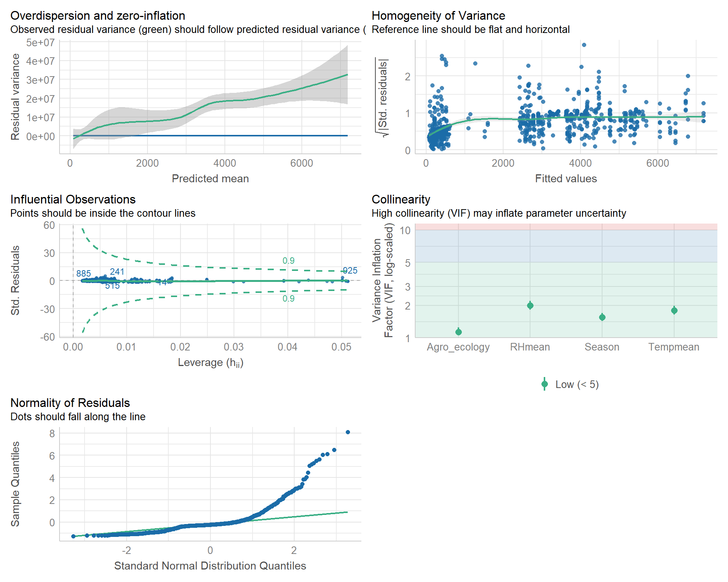Click the Season VIF marker
The image size is (728, 582).
[x=602, y=317]
